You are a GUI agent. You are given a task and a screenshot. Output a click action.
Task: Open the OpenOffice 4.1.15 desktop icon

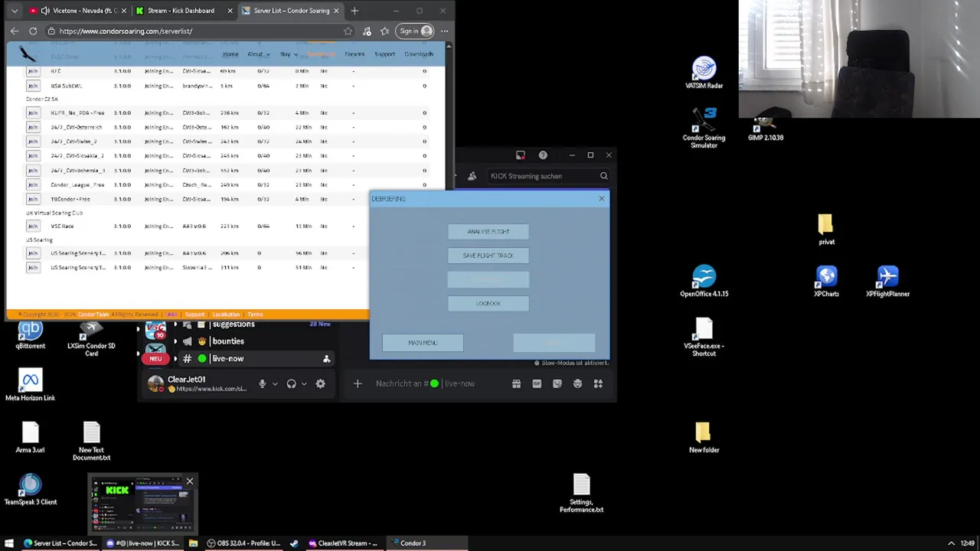(704, 282)
